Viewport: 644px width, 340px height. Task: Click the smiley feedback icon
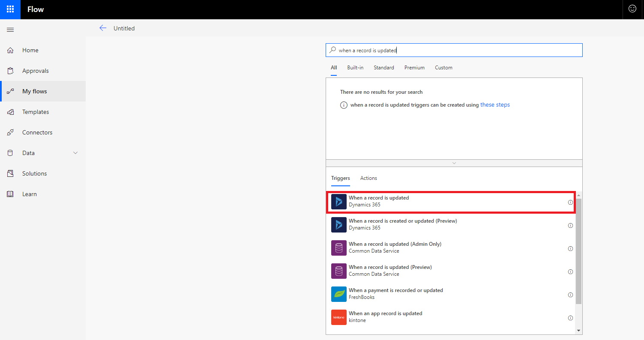tap(632, 9)
